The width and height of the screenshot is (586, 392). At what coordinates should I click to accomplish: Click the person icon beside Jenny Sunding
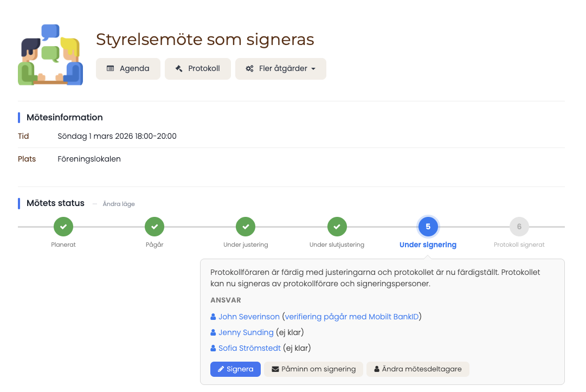(x=213, y=332)
